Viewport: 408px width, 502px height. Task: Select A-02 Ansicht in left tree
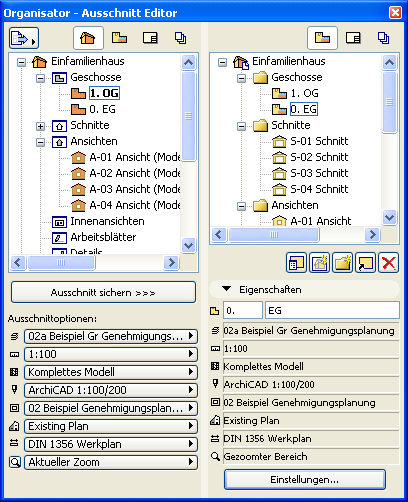pyautogui.click(x=135, y=173)
